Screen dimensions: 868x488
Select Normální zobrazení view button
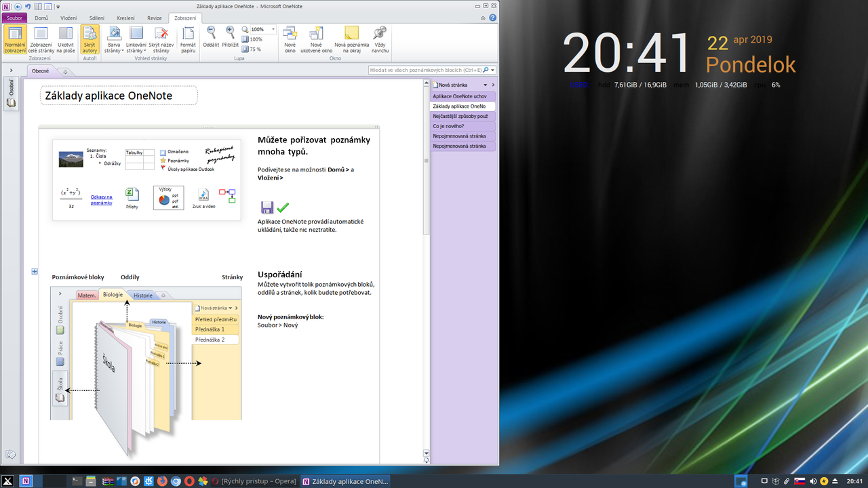16,39
